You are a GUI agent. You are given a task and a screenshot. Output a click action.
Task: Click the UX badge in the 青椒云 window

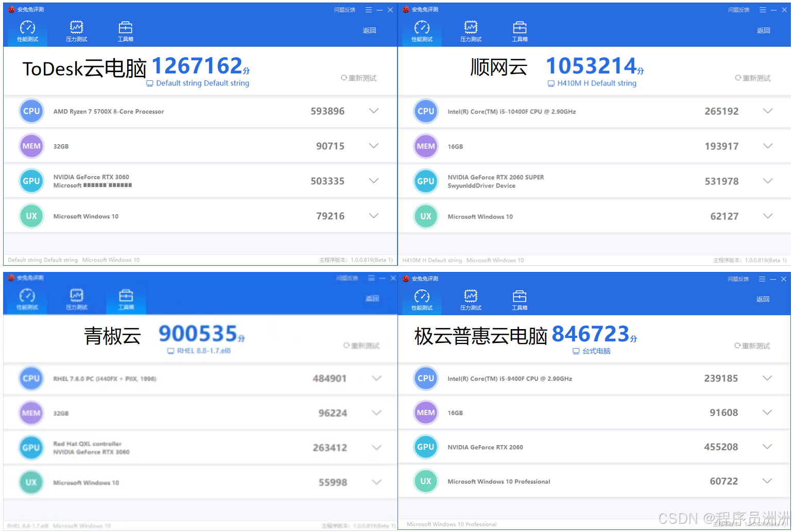(31, 483)
